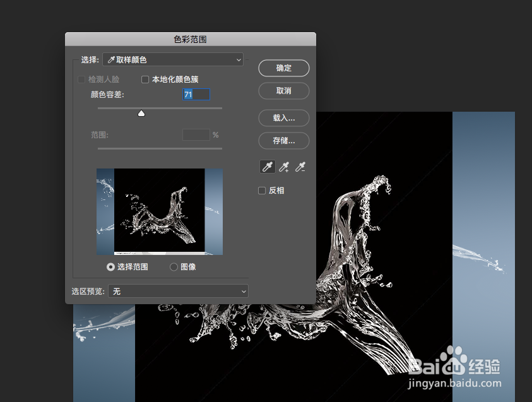Open the 选择 sampling method dropdown
The height and width of the screenshot is (402, 532).
coord(173,59)
